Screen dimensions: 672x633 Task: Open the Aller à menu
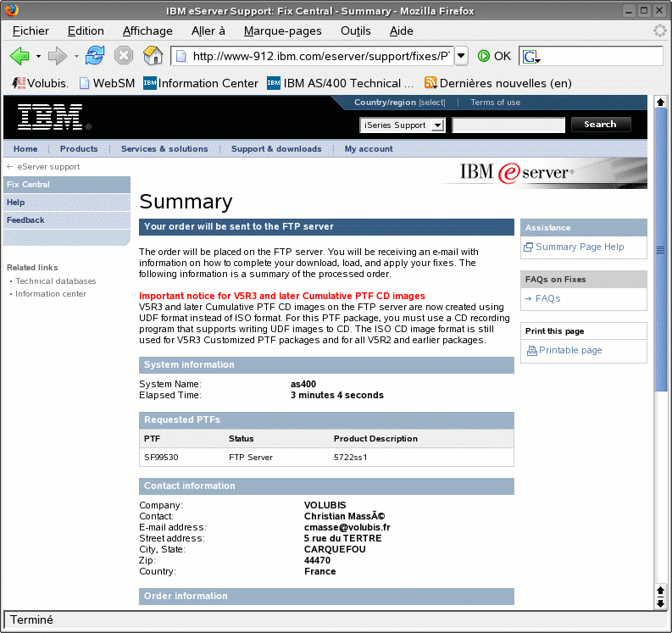coord(208,31)
